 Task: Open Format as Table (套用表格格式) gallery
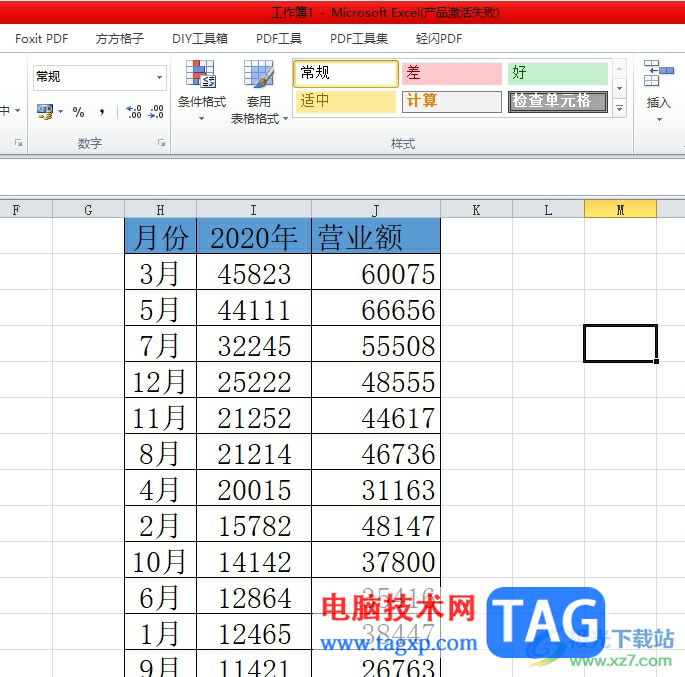coord(259,92)
